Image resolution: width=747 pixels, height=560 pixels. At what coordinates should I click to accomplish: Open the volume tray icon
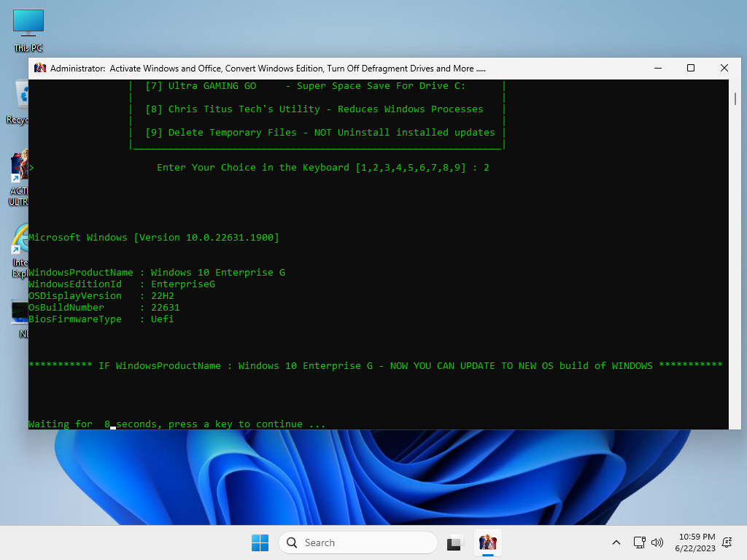[x=657, y=542]
